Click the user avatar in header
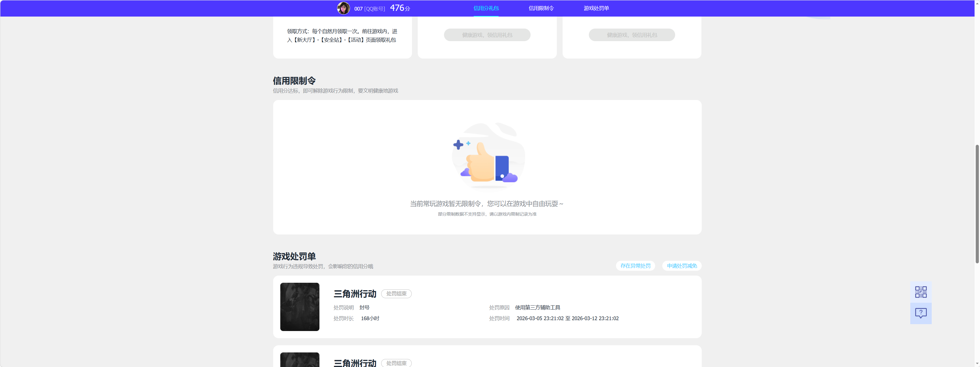 [343, 8]
